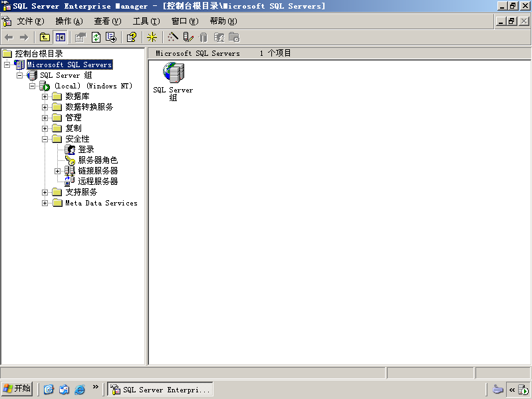The height and width of the screenshot is (399, 532).
Task: Select SQL Server 组 icon in right pane
Action: click(x=173, y=81)
